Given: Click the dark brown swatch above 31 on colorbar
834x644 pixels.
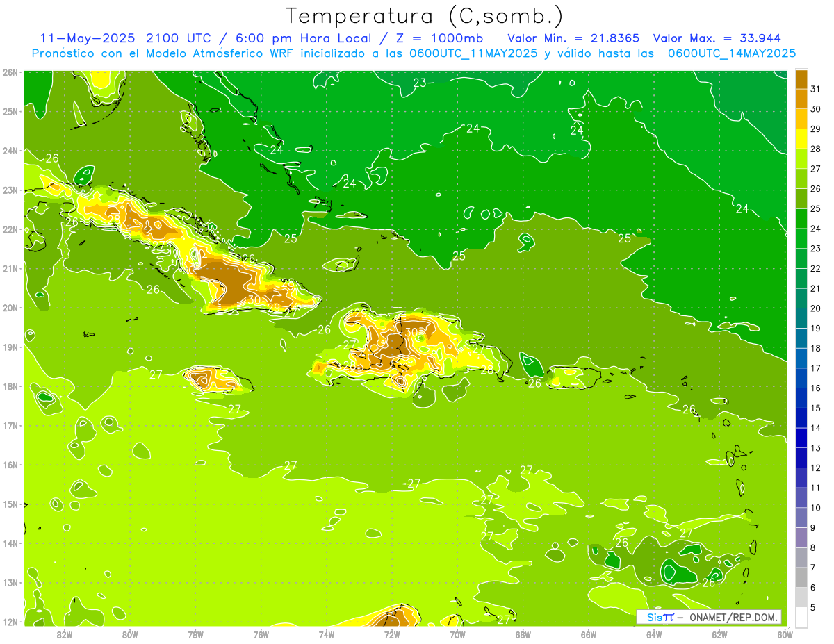Looking at the screenshot, I should tap(802, 80).
